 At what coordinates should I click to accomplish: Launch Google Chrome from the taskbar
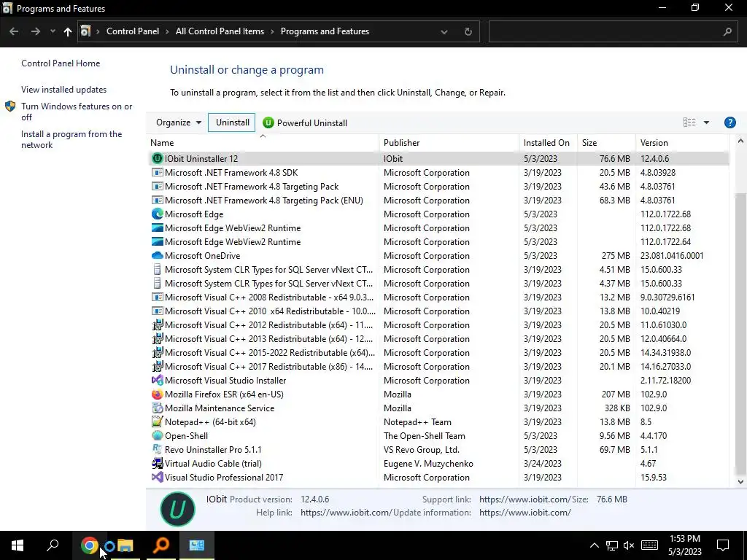pos(89,545)
